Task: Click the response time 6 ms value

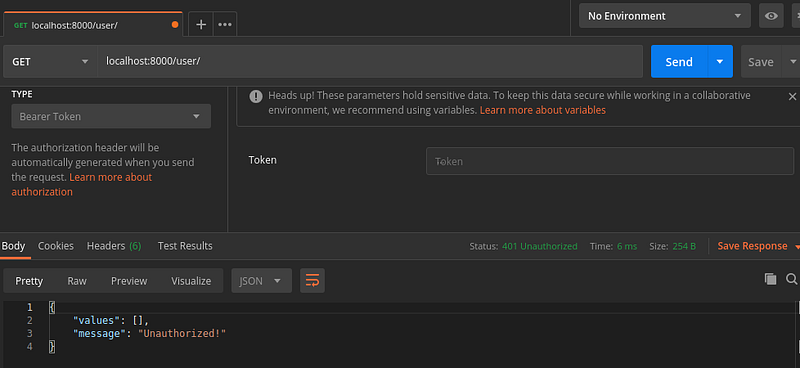Action: pos(627,247)
